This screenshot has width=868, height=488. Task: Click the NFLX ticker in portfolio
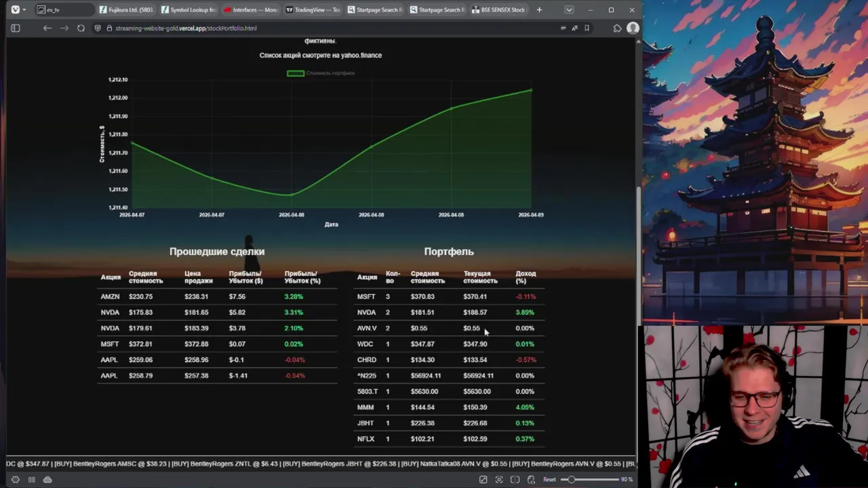click(x=366, y=439)
